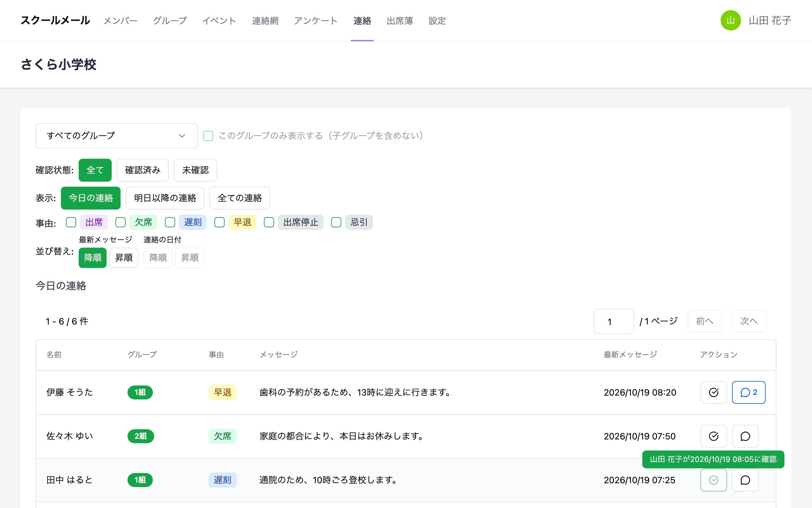The width and height of the screenshot is (812, 508).
Task: Open the 設定 tab
Action: [437, 21]
